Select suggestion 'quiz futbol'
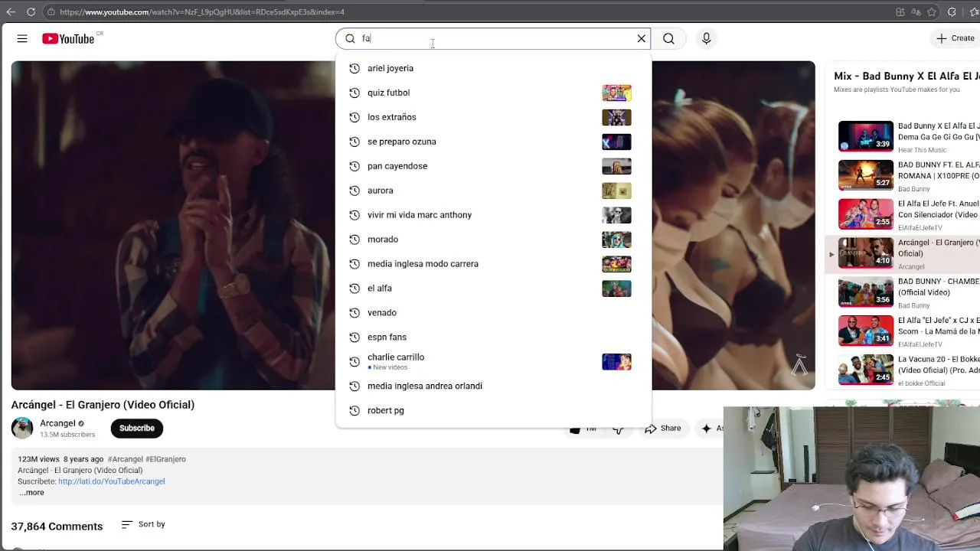980x551 pixels. click(493, 93)
